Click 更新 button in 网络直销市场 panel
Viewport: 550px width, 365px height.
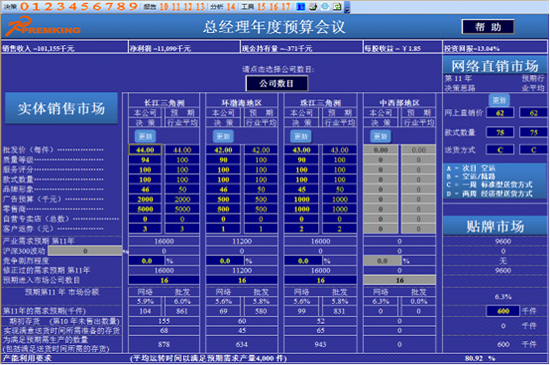coord(499,100)
